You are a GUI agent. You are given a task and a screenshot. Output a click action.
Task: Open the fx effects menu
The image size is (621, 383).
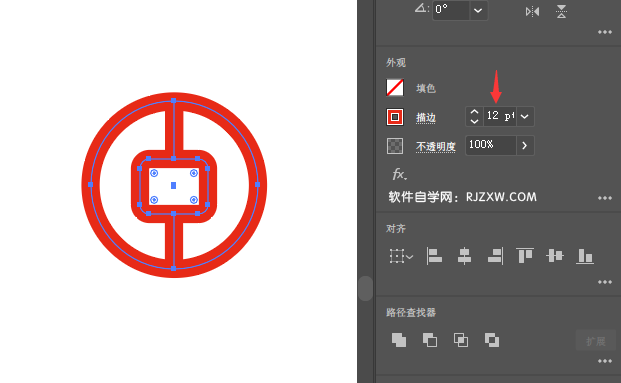click(x=399, y=174)
